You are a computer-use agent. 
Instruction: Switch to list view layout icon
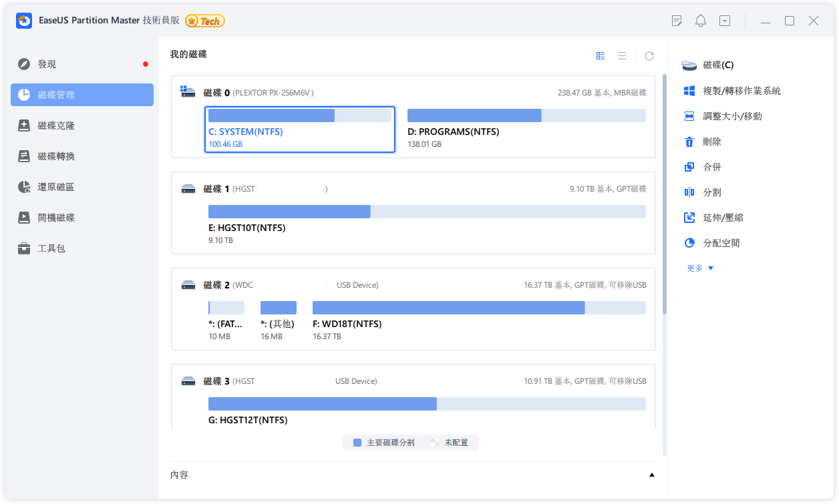[x=622, y=56]
